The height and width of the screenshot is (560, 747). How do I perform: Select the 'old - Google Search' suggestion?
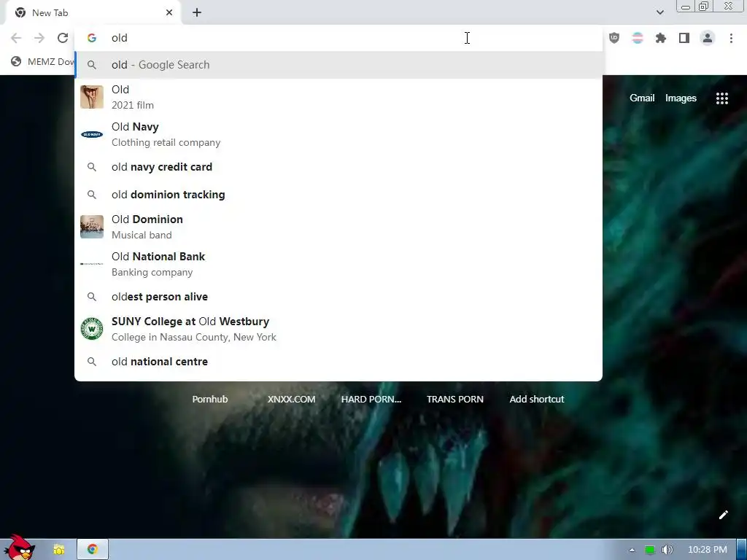click(338, 65)
